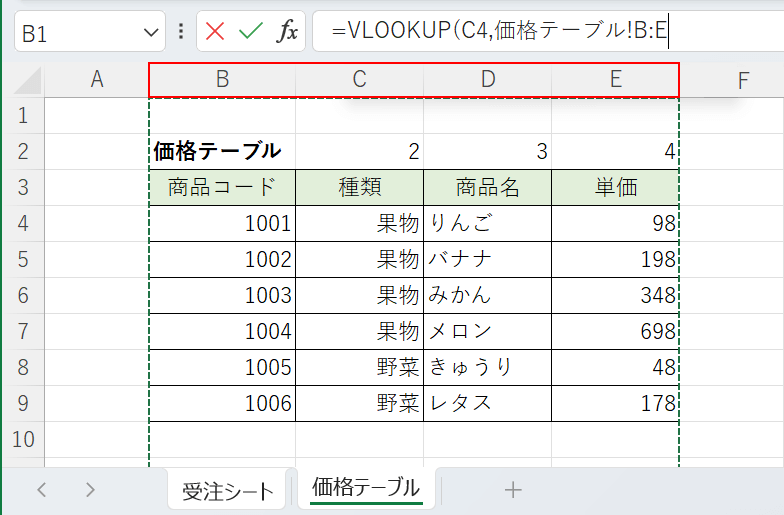Add a new sheet with the plus icon
This screenshot has height=515, width=784.
[x=513, y=489]
